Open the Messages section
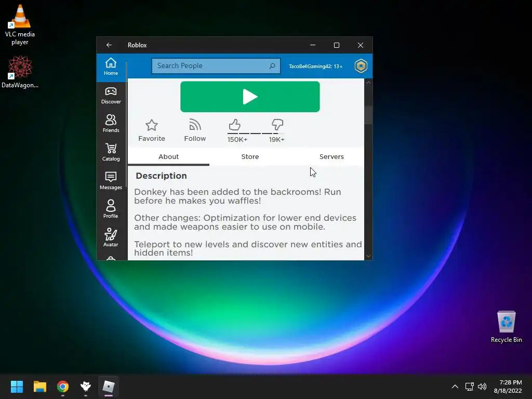 (x=111, y=181)
